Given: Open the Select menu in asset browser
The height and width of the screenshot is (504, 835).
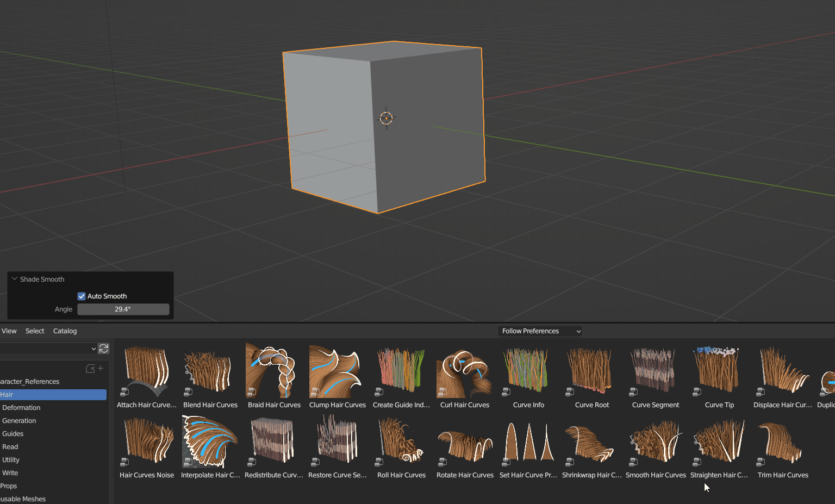Looking at the screenshot, I should [x=35, y=331].
